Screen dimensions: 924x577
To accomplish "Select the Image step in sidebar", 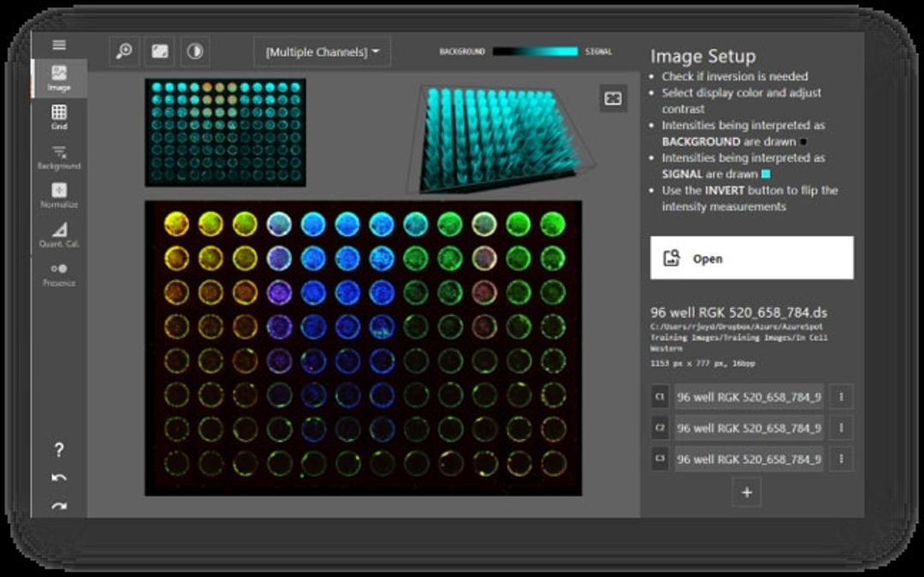I will click(59, 79).
